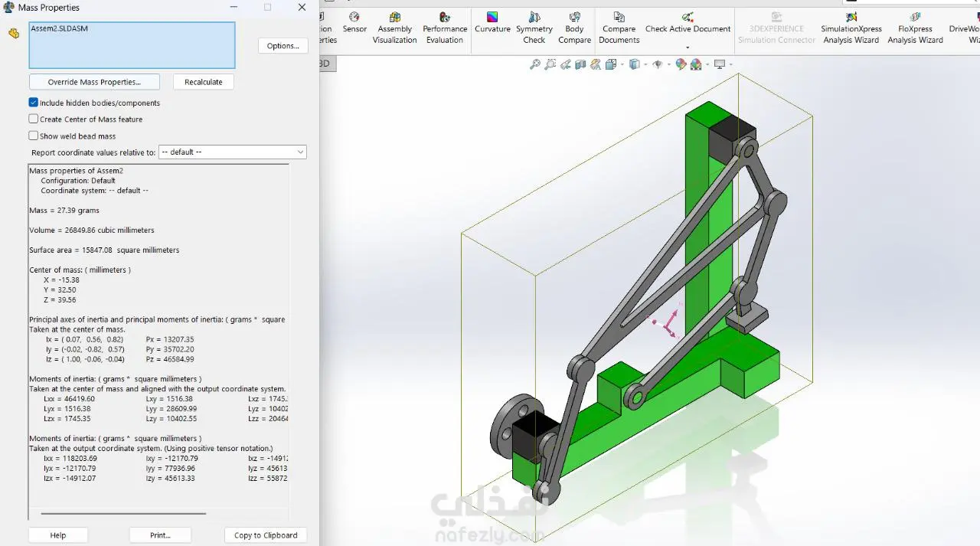Click 'Mass properties of Assem2' heading
This screenshot has height=546, width=980.
pyautogui.click(x=76, y=171)
